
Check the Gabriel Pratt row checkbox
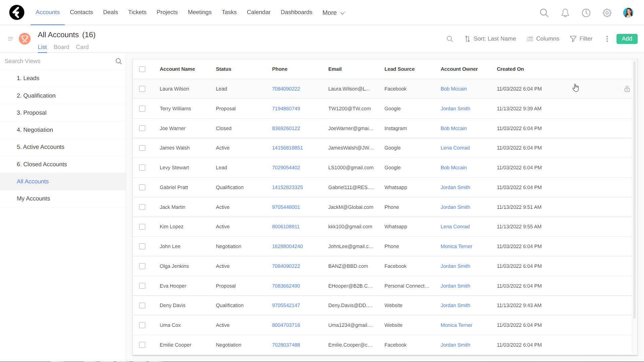(x=142, y=187)
